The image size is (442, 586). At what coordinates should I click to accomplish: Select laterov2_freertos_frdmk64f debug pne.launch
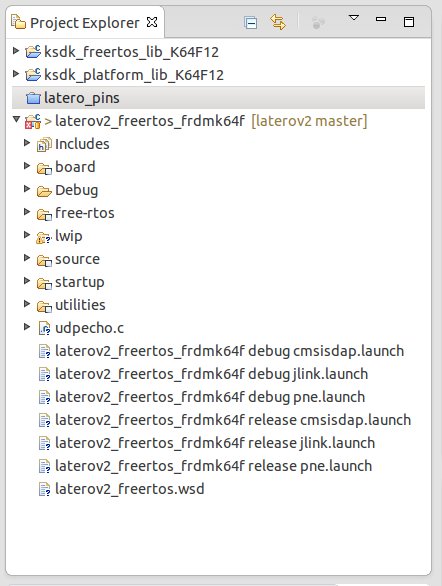210,397
